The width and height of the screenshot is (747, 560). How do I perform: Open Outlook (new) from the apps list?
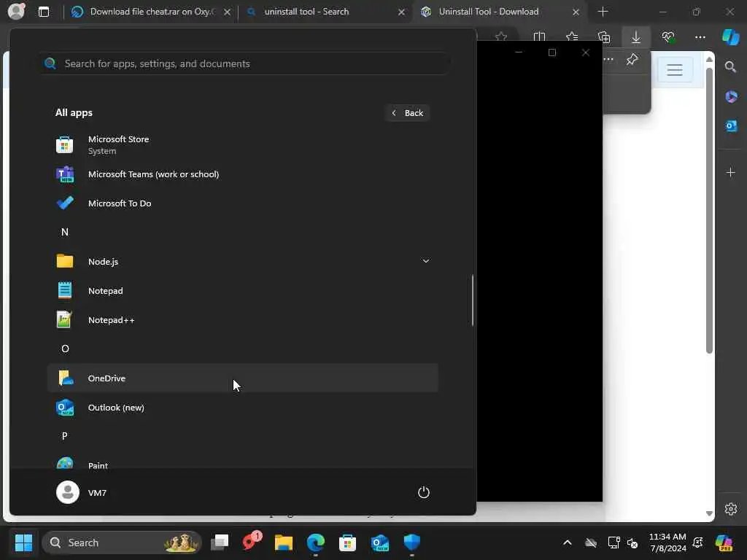pos(242,408)
